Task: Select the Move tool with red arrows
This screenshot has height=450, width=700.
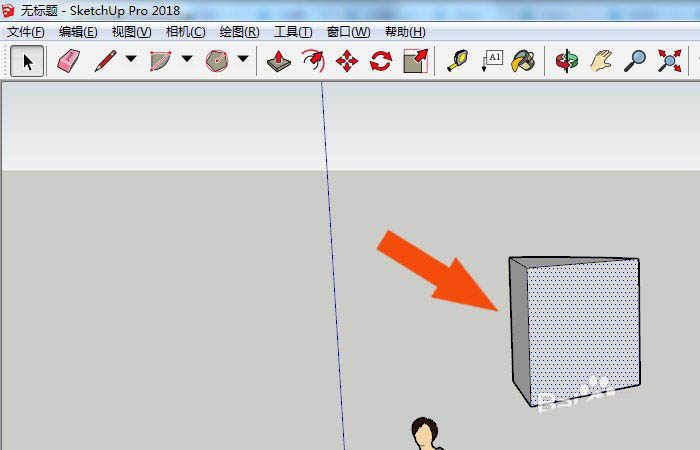Action: point(347,61)
